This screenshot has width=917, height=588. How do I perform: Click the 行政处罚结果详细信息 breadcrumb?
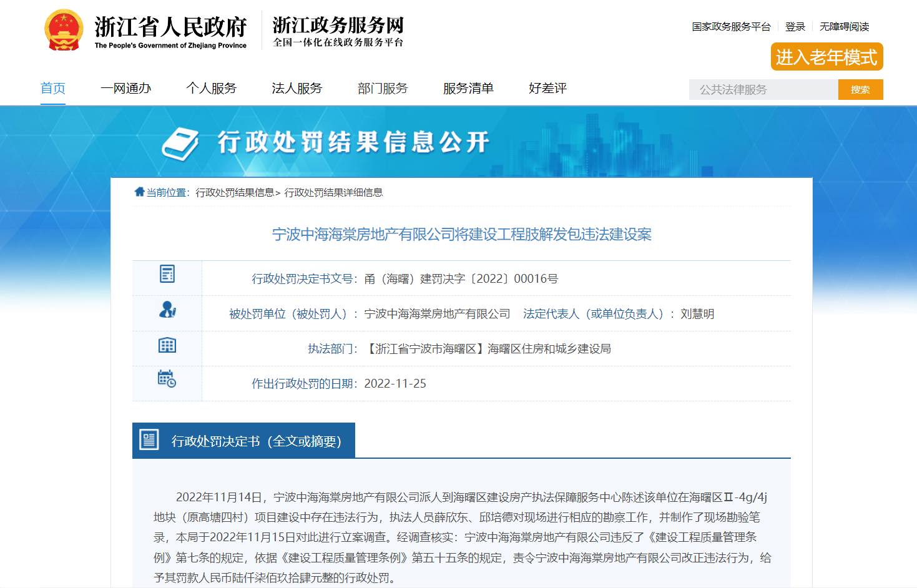pos(333,192)
